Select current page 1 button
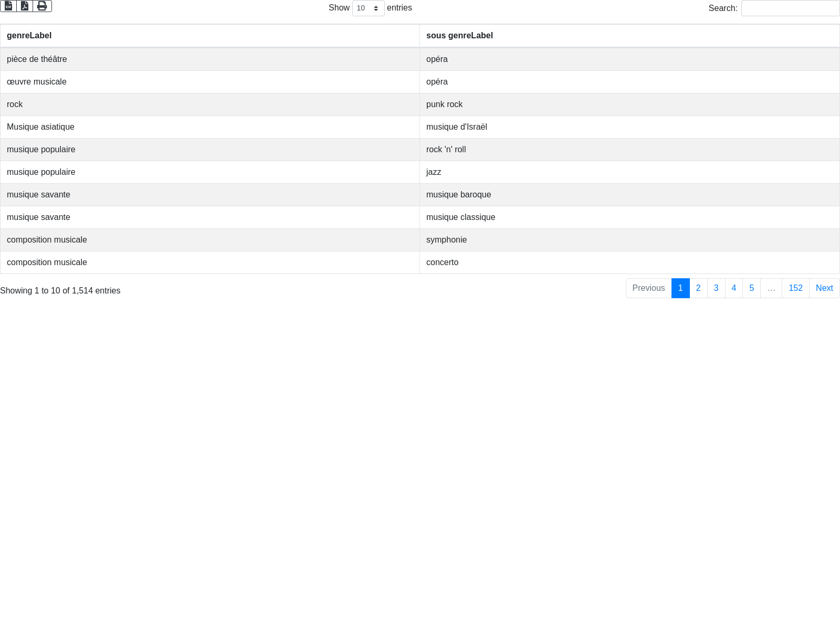Screen dimensions: 840x630 (680, 288)
